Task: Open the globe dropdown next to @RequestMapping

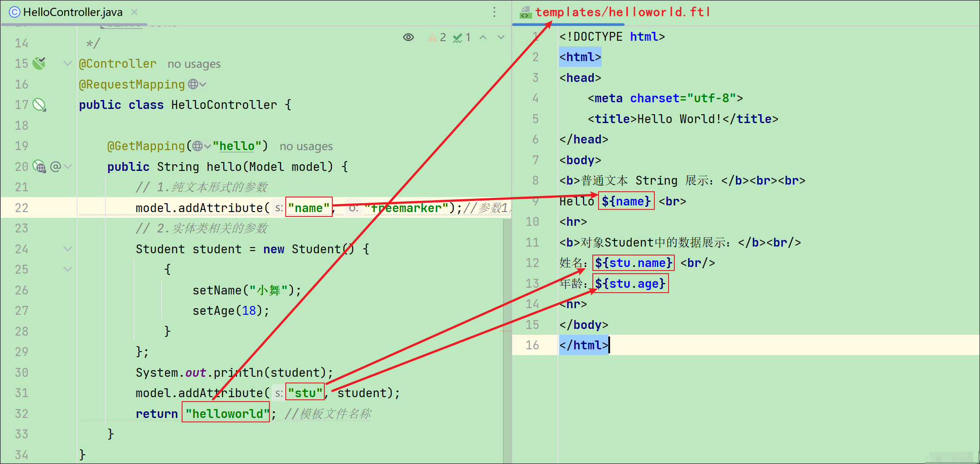Action: point(197,84)
